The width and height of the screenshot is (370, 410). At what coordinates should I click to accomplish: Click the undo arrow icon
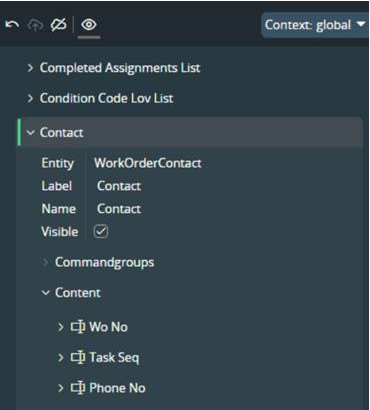(12, 25)
